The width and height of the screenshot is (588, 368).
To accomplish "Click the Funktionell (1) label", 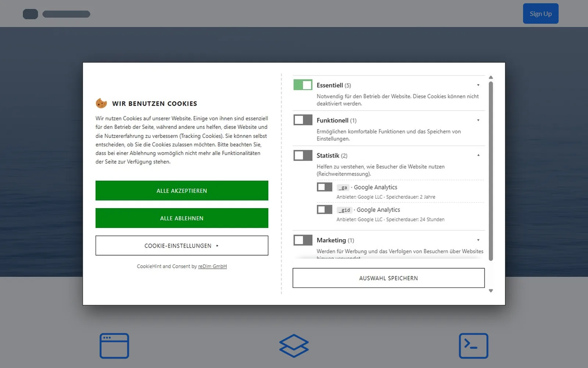I will pyautogui.click(x=337, y=120).
